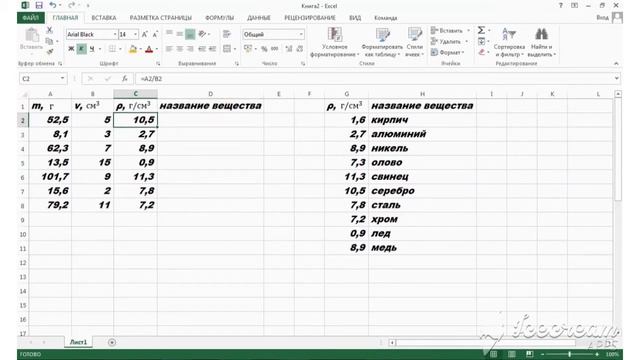Switch to Page Layout view in status bar
This screenshot has width=640, height=360.
pyautogui.click(x=511, y=354)
